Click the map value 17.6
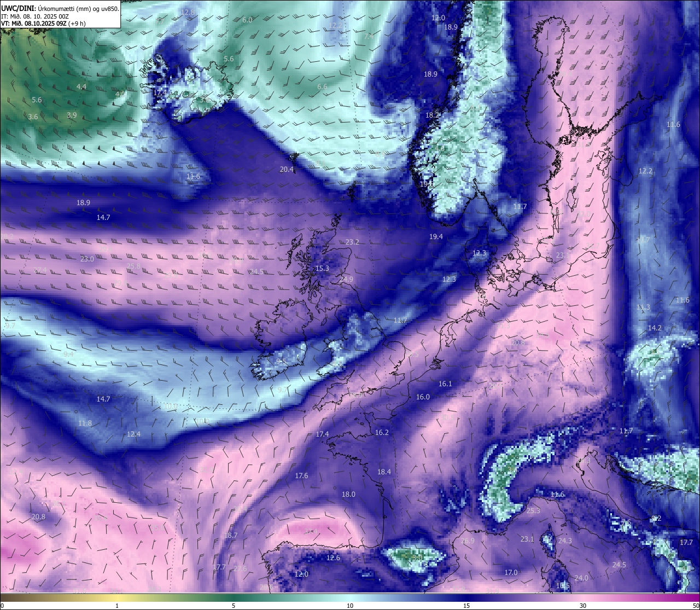Viewport: 700px width, 610px height. (x=301, y=475)
